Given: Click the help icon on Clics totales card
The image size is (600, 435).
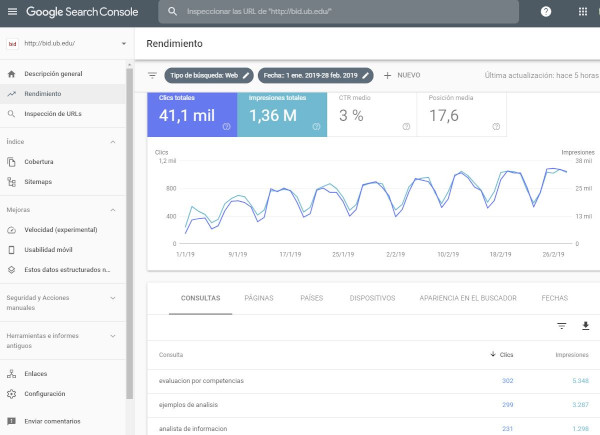Looking at the screenshot, I should (x=227, y=127).
